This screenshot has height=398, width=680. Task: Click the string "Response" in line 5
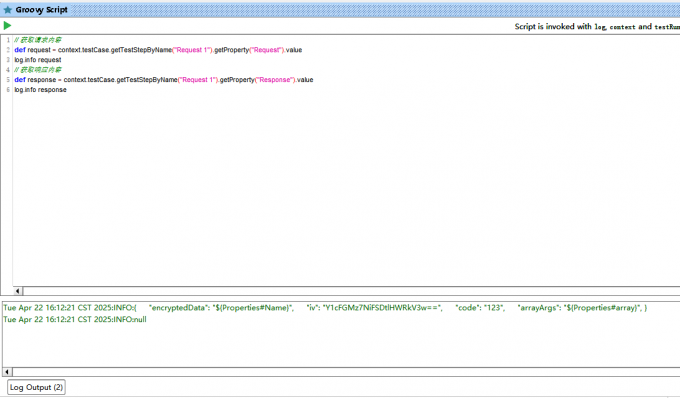275,80
